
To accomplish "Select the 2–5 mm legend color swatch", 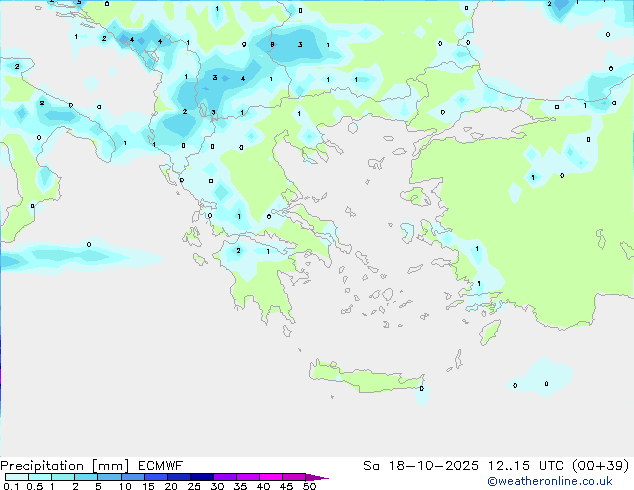I will click(86, 477).
